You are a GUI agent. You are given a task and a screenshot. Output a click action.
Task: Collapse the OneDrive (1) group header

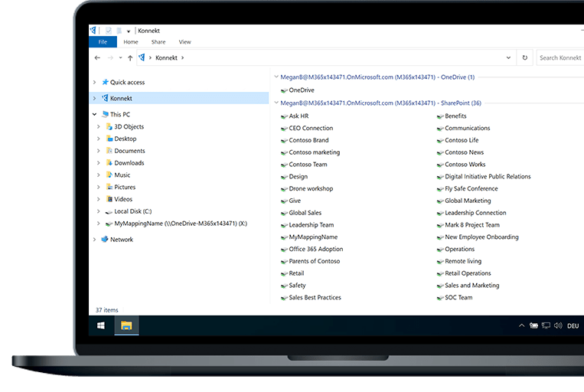tap(276, 77)
